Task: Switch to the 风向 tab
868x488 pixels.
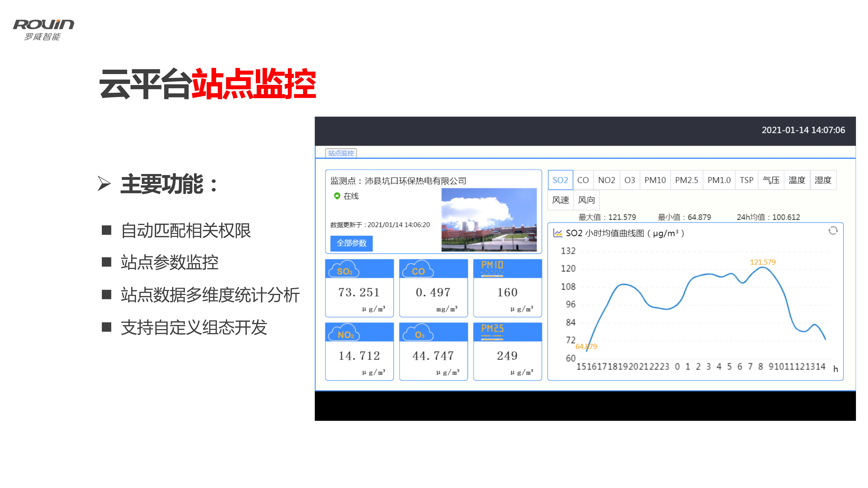Action: tap(586, 200)
